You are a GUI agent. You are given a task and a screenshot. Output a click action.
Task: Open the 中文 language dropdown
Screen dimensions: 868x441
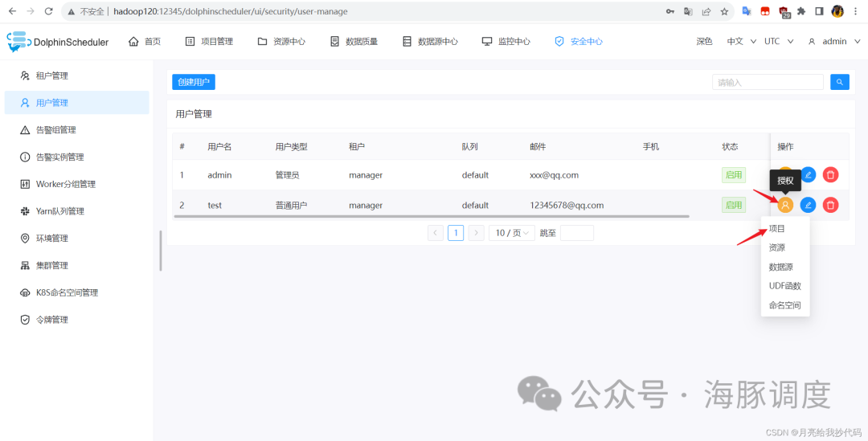[x=741, y=42]
